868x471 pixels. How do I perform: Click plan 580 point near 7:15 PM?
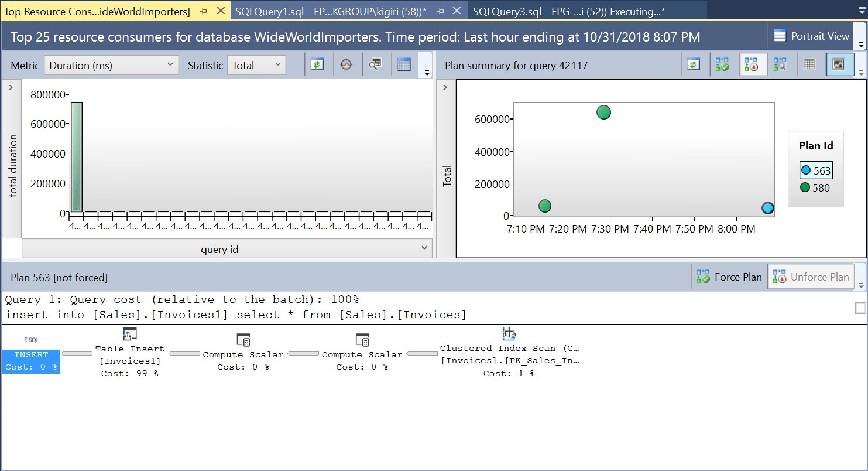544,206
